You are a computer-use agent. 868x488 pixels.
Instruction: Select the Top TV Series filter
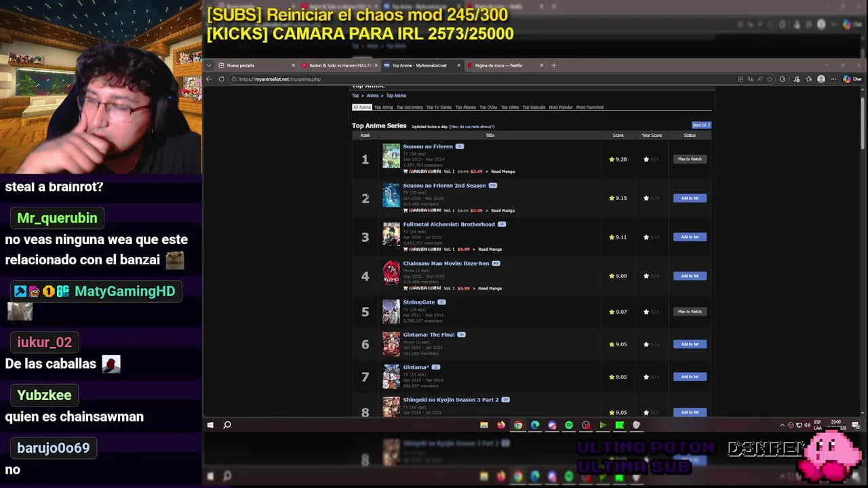tap(439, 107)
